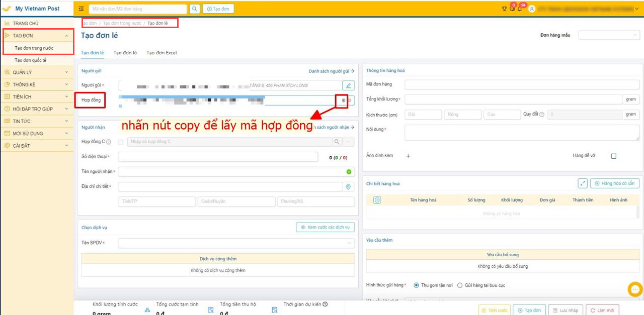This screenshot has width=644, height=315.
Task: Open the chat support bubble
Action: pyautogui.click(x=635, y=289)
